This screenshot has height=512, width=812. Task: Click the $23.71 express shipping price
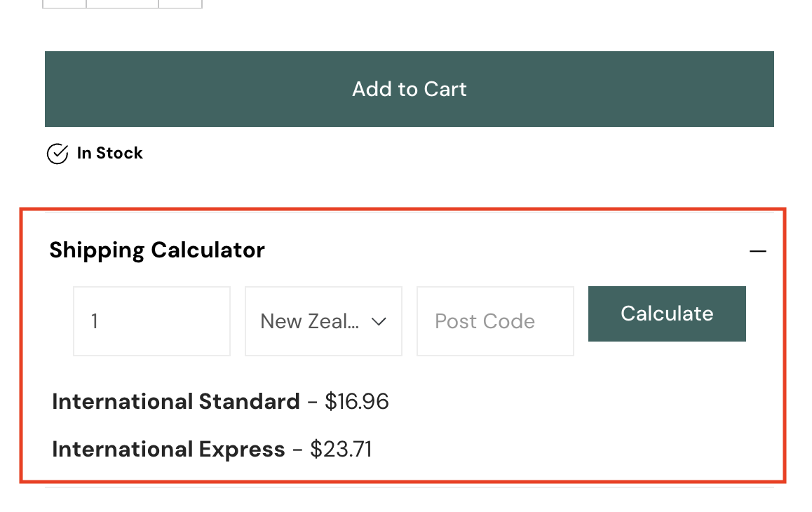pyautogui.click(x=341, y=450)
